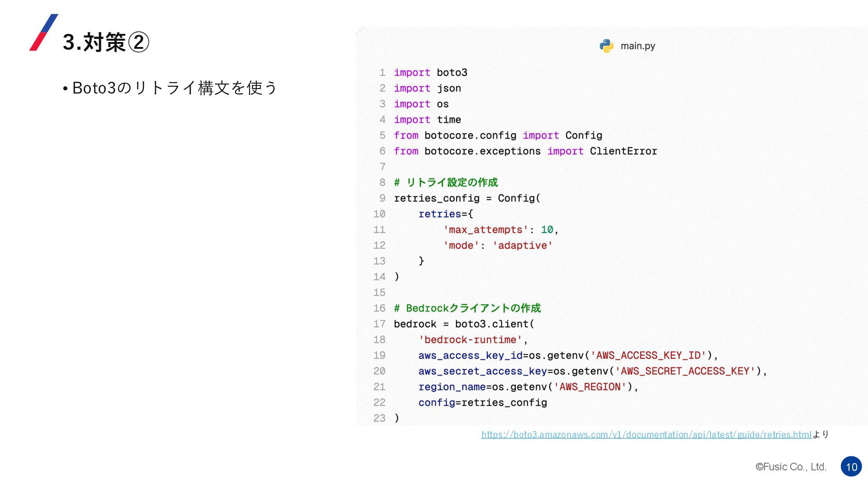Screen dimensions: 868x488
Task: Open the boto3 retries documentation link
Action: point(646,435)
